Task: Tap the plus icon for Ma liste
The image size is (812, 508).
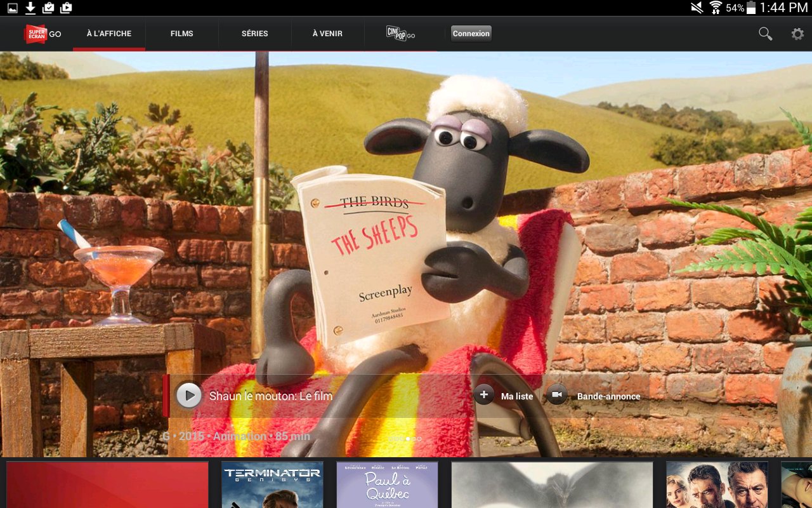Action: 483,395
